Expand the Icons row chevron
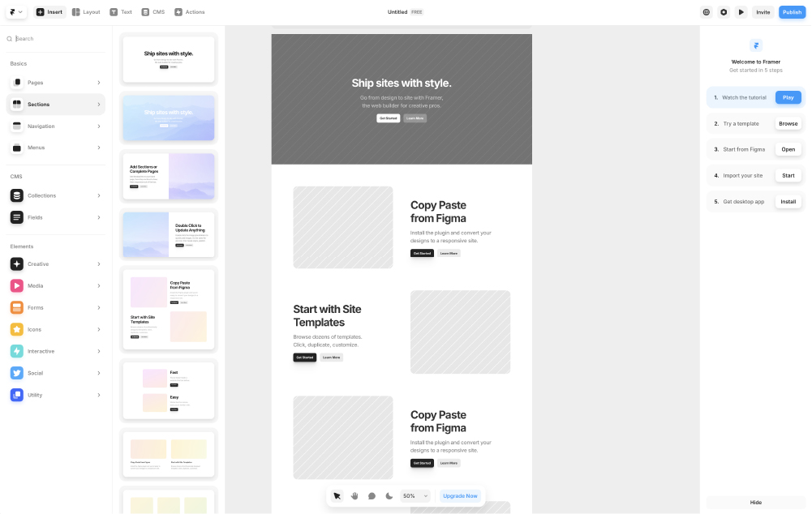This screenshot has height=514, width=812. click(x=98, y=329)
